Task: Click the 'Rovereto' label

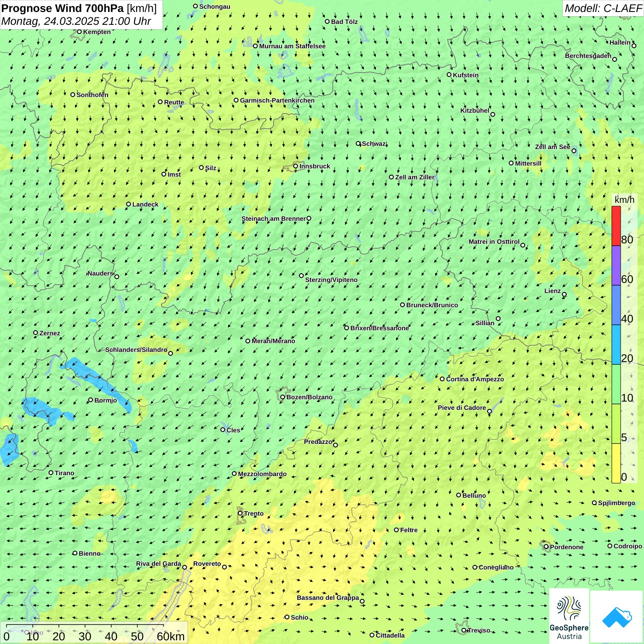Action: tap(207, 563)
